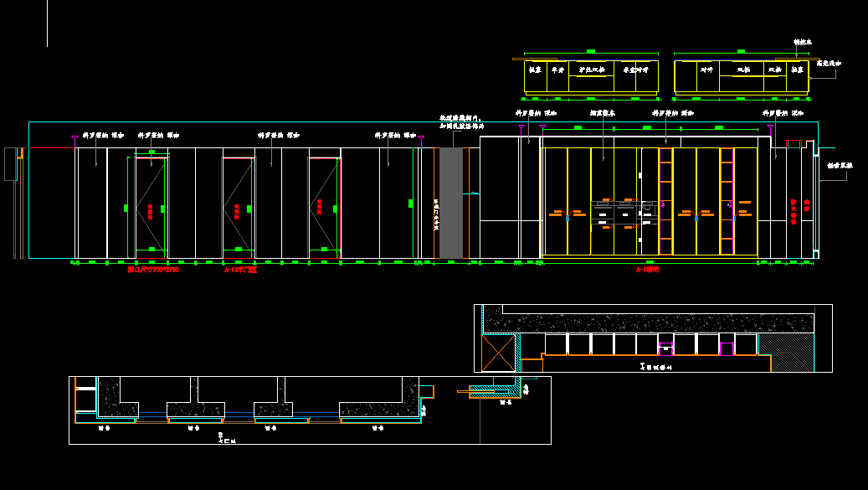Click the upper-right yellow cabinet plan view
This screenshot has width=868, height=490.
tap(741, 76)
